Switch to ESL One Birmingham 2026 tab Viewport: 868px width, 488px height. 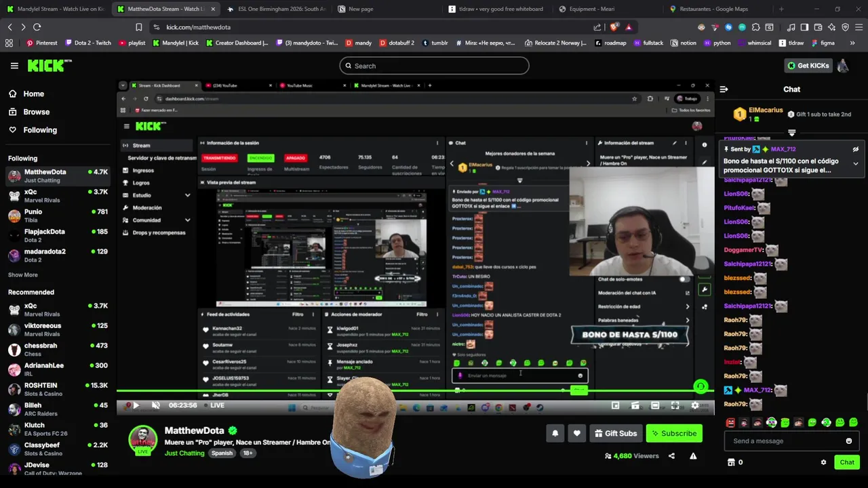(276, 9)
